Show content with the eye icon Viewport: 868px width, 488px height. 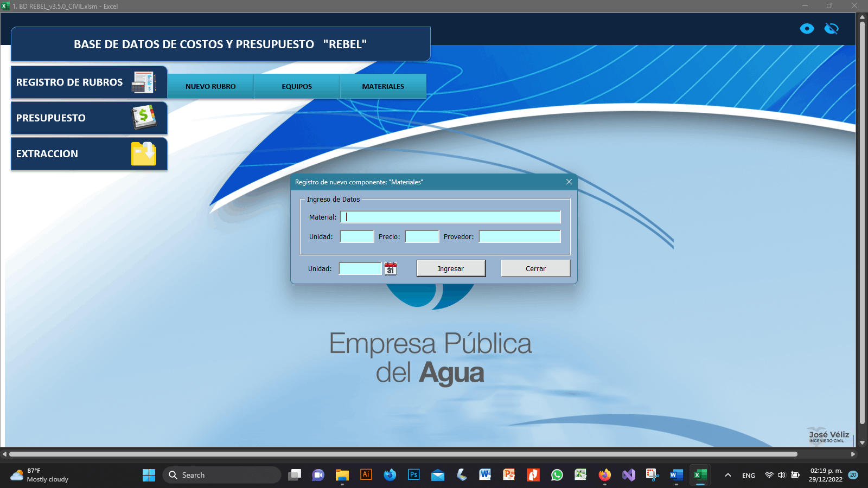[807, 29]
